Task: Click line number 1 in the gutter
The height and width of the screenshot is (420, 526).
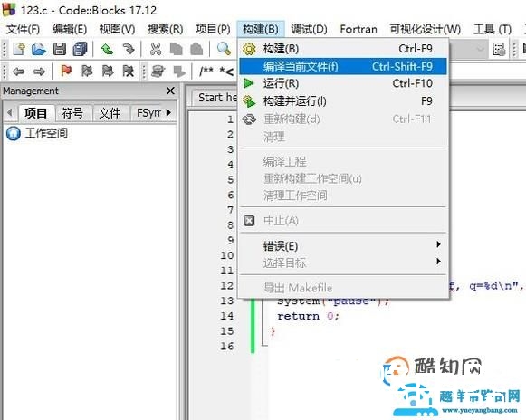Action: [x=230, y=119]
